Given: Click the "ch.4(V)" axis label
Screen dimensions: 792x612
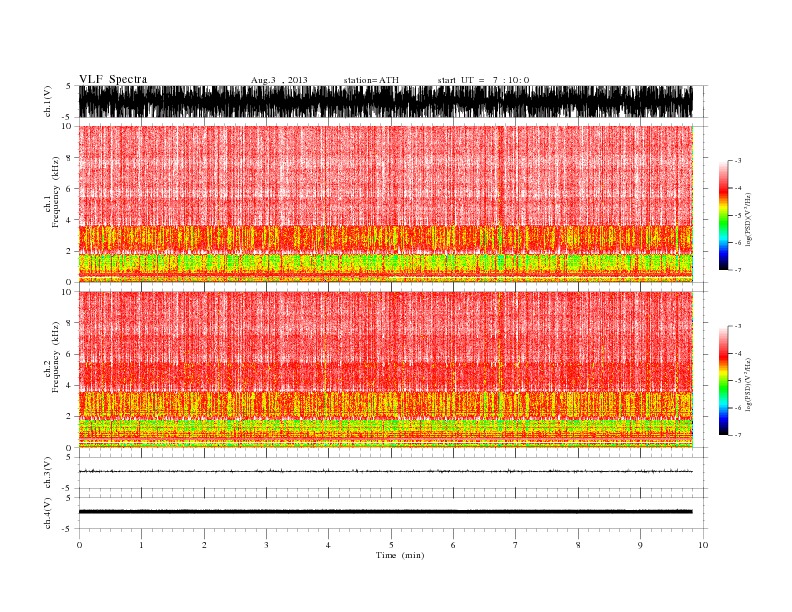Looking at the screenshot, I should click(48, 513).
